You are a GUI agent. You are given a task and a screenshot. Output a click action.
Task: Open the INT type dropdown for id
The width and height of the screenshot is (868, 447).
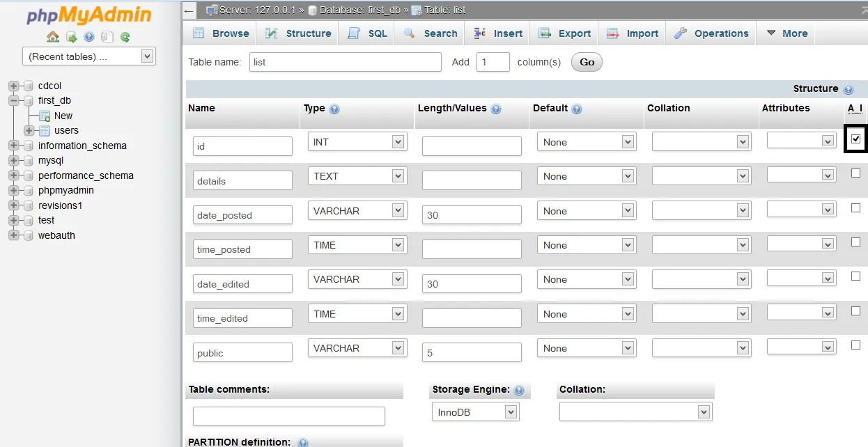click(x=357, y=142)
